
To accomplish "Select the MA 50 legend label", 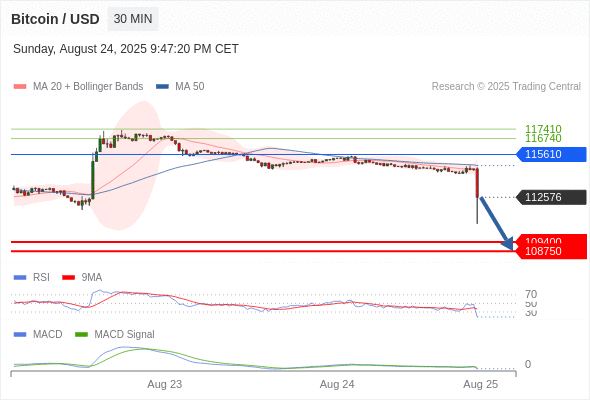I will tap(190, 87).
